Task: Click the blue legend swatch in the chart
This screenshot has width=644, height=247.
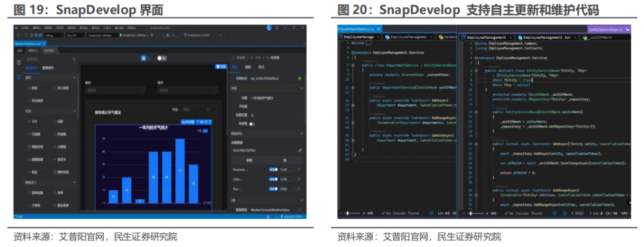Action: [x=205, y=131]
